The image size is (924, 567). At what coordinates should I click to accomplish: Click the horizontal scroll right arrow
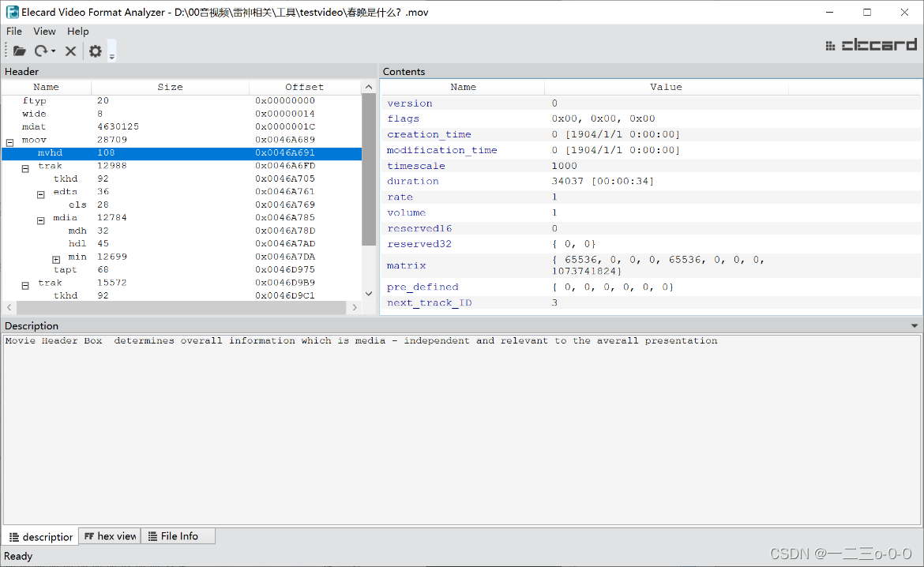(x=354, y=307)
